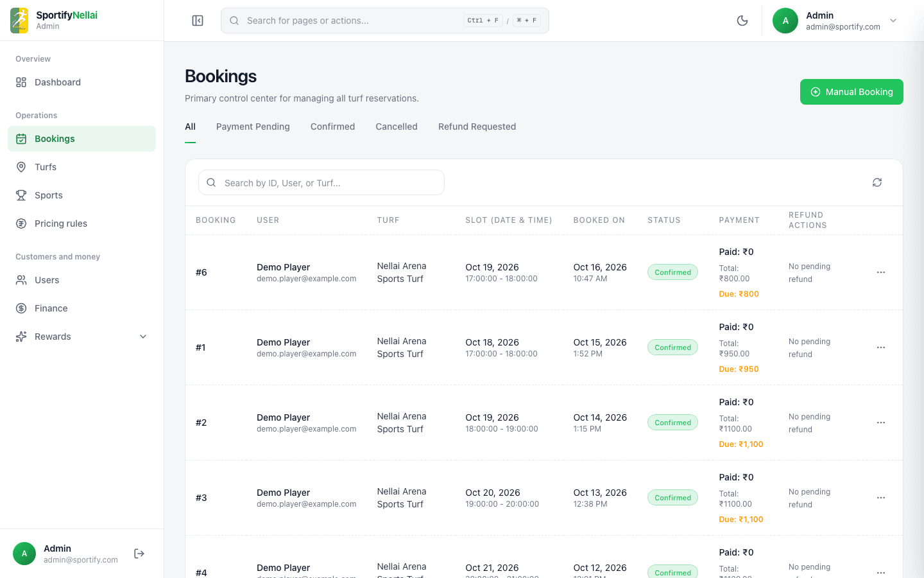The width and height of the screenshot is (924, 578).
Task: Open Pricing rules in the sidebar
Action: pos(81,223)
